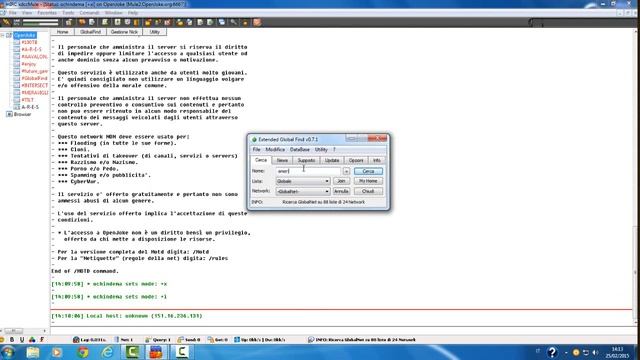Click the Send: 0 status item

(189, 340)
